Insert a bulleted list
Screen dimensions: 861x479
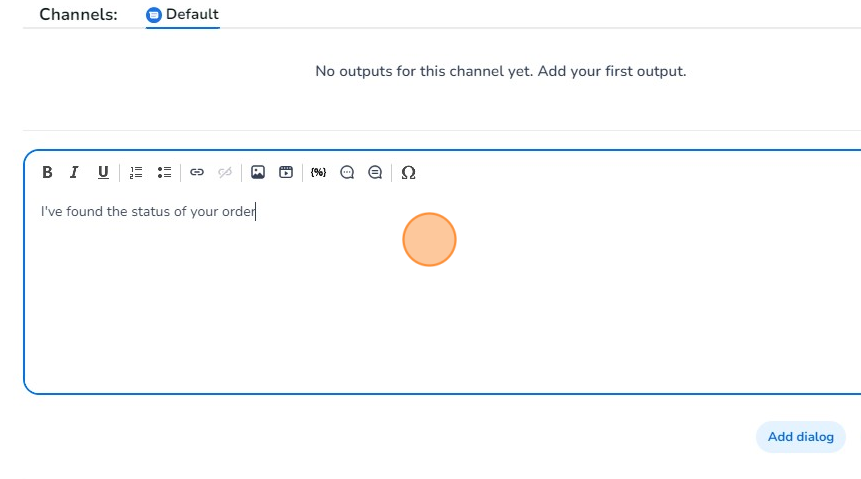tap(165, 172)
